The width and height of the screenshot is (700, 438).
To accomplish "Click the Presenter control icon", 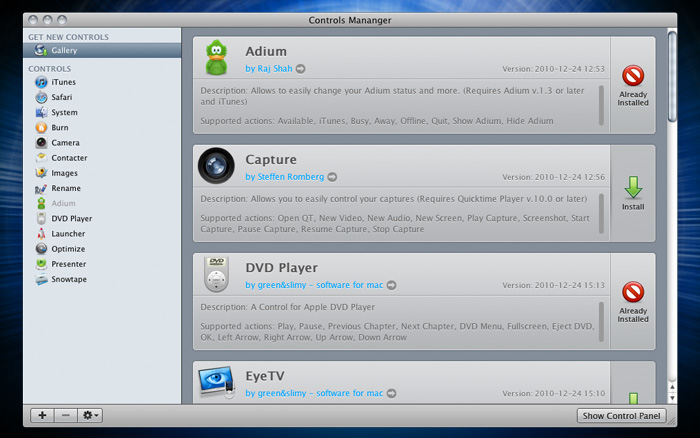I will pos(41,264).
